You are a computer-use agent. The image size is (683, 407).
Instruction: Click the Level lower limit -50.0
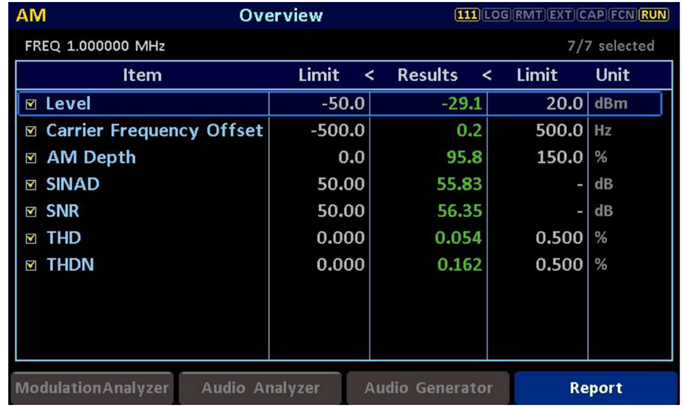(x=343, y=104)
